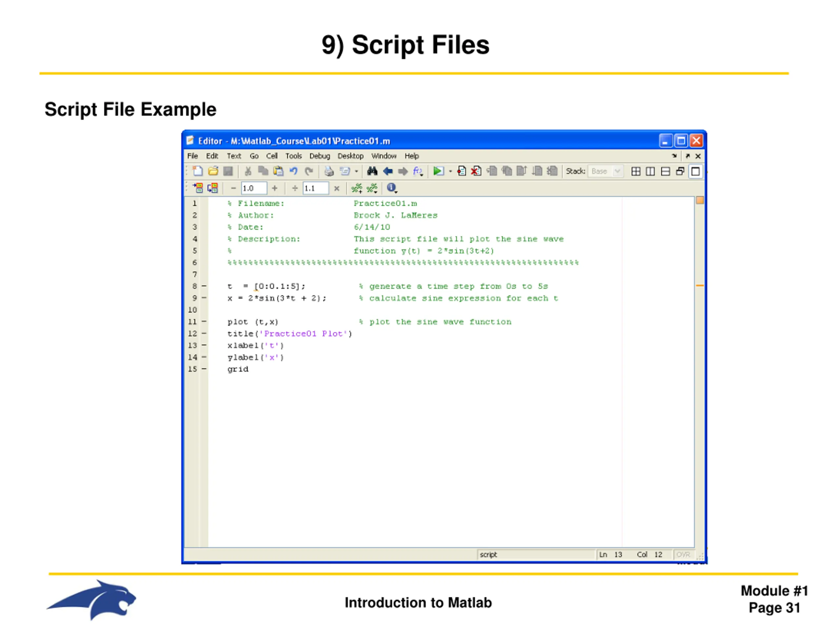840x630 pixels.
Task: Expand the Run button dropdown arrow
Action: pos(451,172)
